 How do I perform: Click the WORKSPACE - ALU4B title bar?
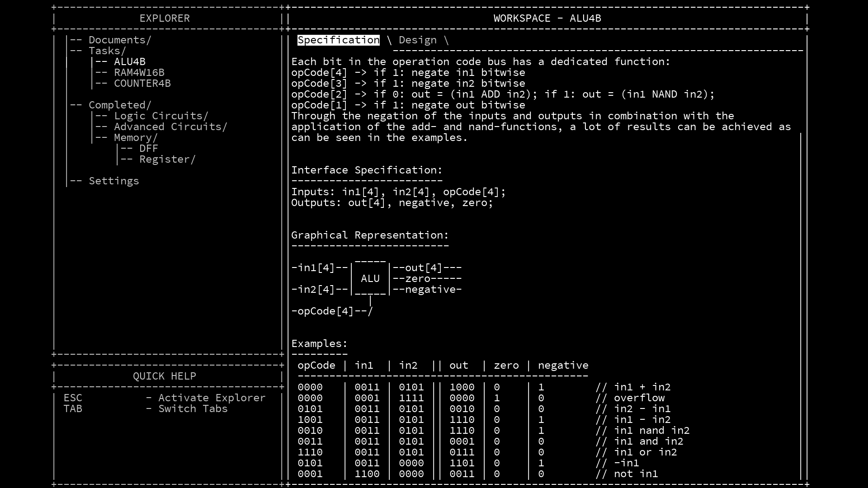point(547,18)
